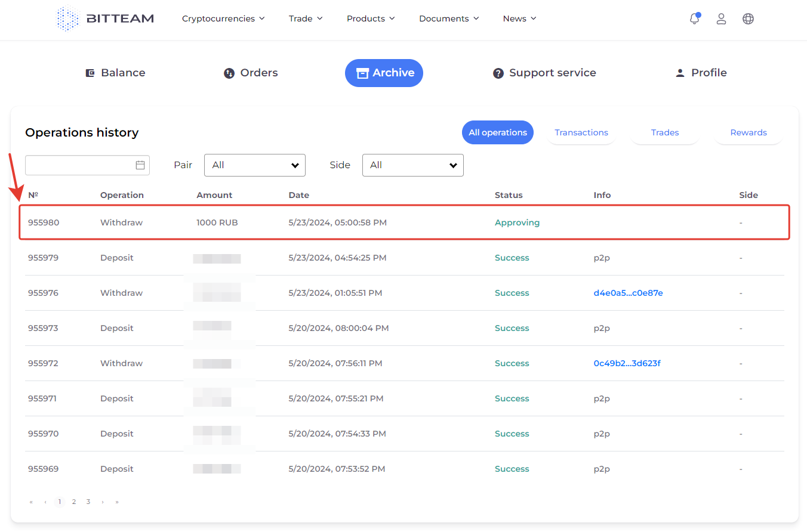
Task: Expand the Trade menu
Action: pos(306,18)
